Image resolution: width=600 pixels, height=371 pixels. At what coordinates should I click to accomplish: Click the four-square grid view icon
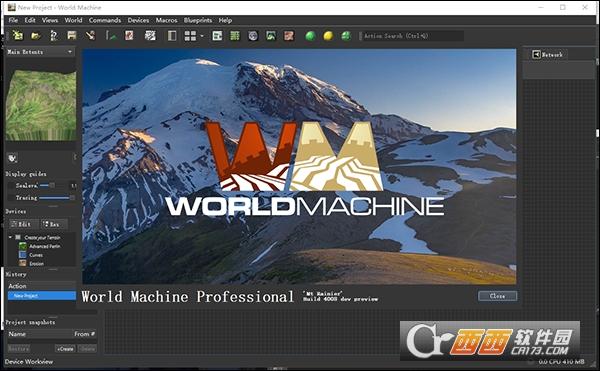pos(190,36)
